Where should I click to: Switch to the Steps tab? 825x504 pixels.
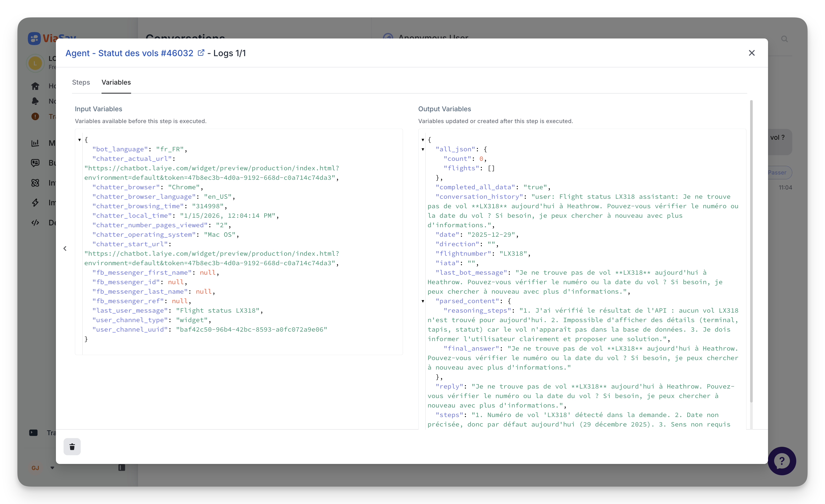point(81,82)
